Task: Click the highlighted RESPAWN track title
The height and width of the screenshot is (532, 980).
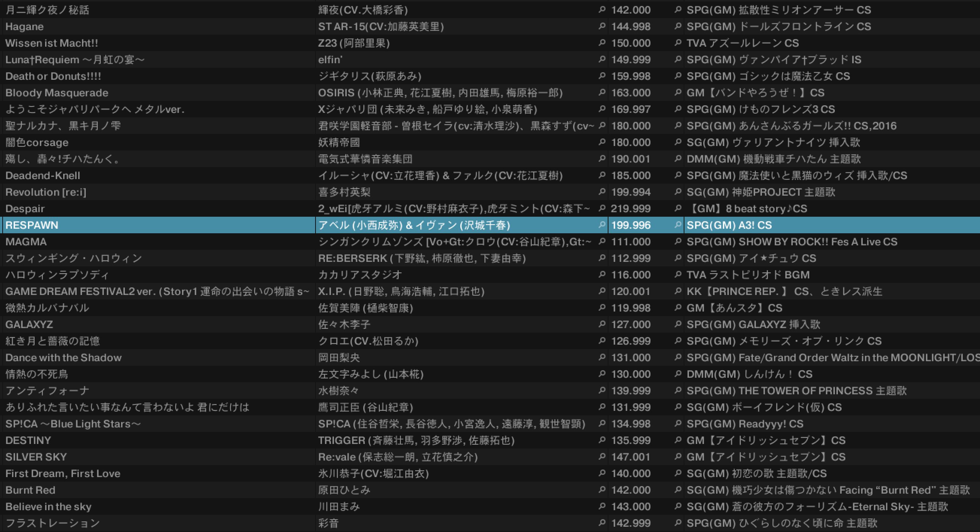Action: [32, 225]
